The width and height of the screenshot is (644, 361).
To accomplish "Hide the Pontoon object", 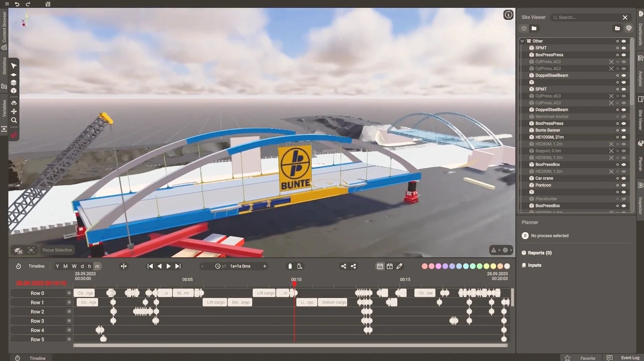I will coord(624,185).
